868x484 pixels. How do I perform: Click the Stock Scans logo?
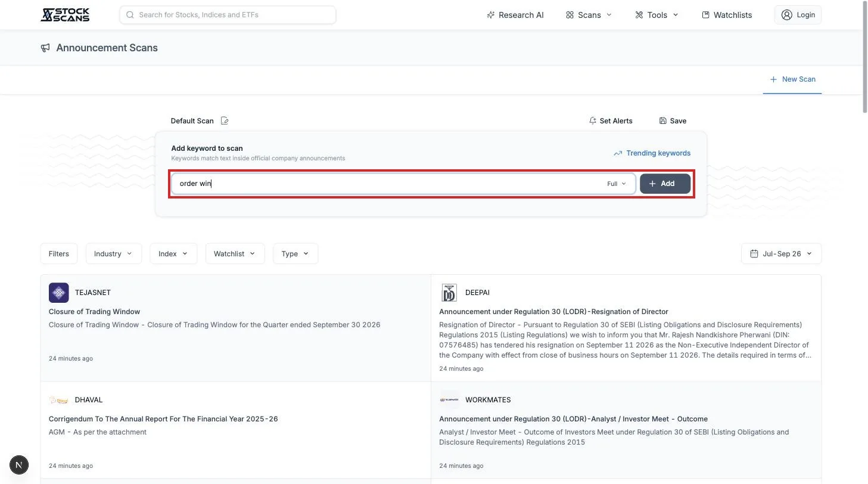tap(65, 15)
